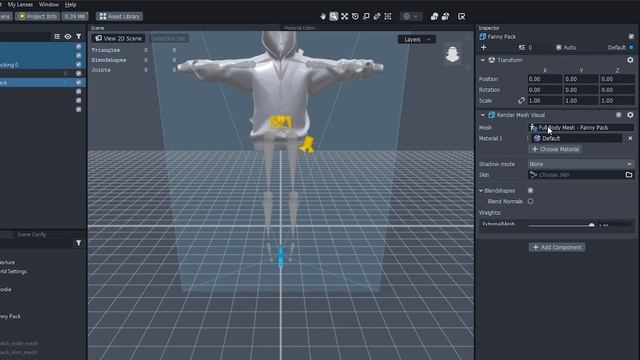Toggle the Fanny Pack enabled checkbox in Inspector

(x=631, y=37)
